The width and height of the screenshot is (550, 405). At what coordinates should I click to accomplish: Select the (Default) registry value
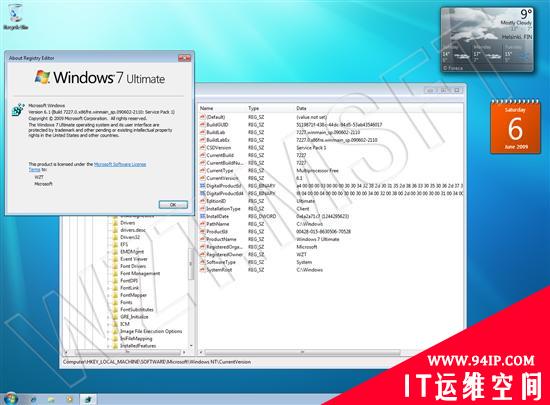(x=216, y=117)
